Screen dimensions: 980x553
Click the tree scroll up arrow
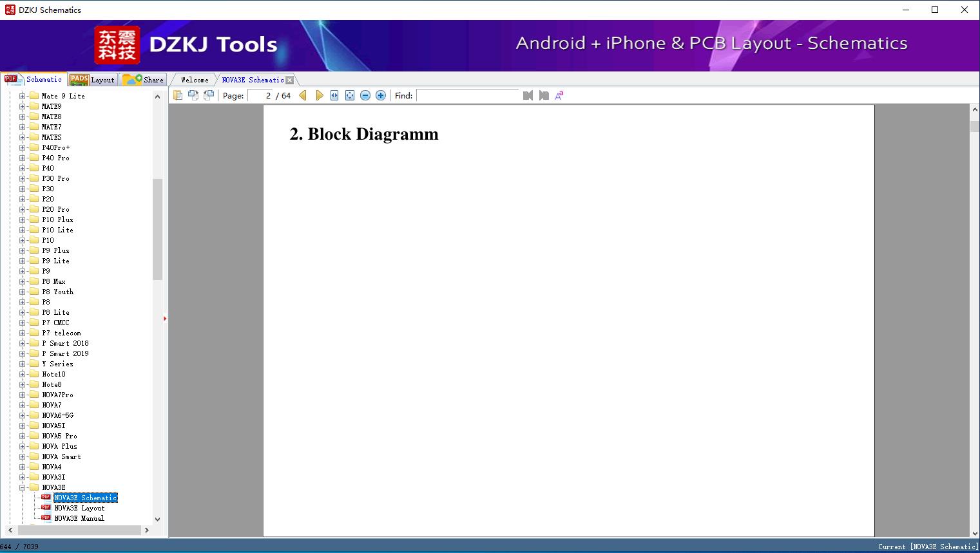coord(157,97)
